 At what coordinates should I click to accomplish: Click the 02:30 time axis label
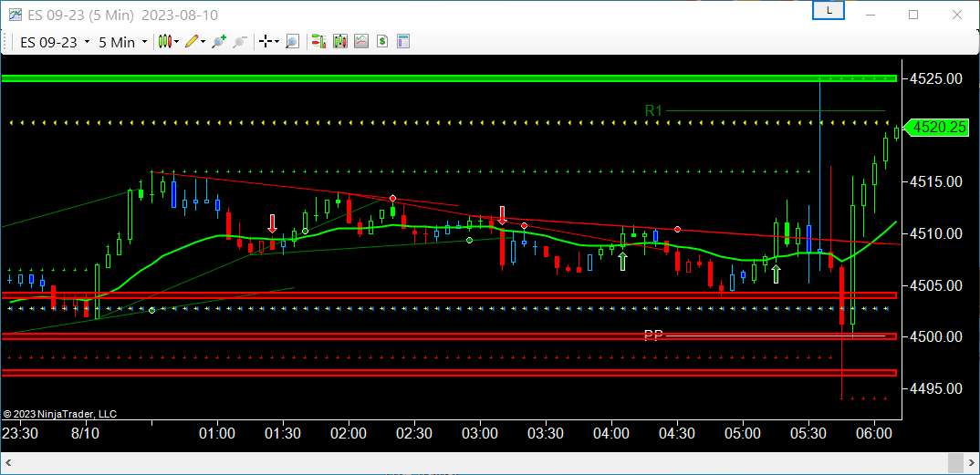(414, 432)
